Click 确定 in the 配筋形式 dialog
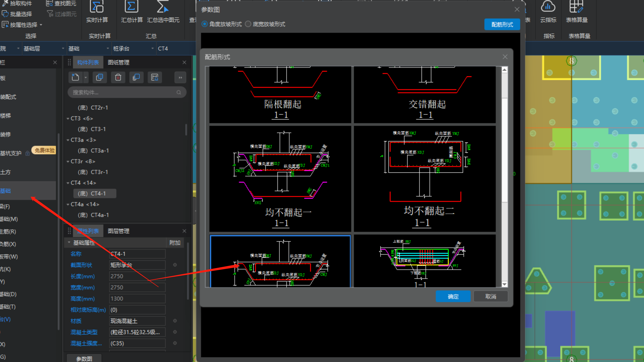Screen dimensions: 644x362 point(453,296)
